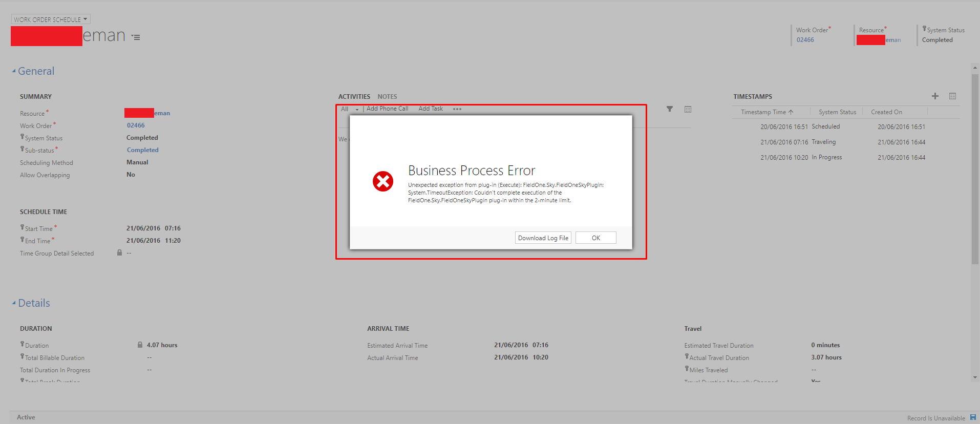
Task: Click the Active status label
Action: [26, 417]
